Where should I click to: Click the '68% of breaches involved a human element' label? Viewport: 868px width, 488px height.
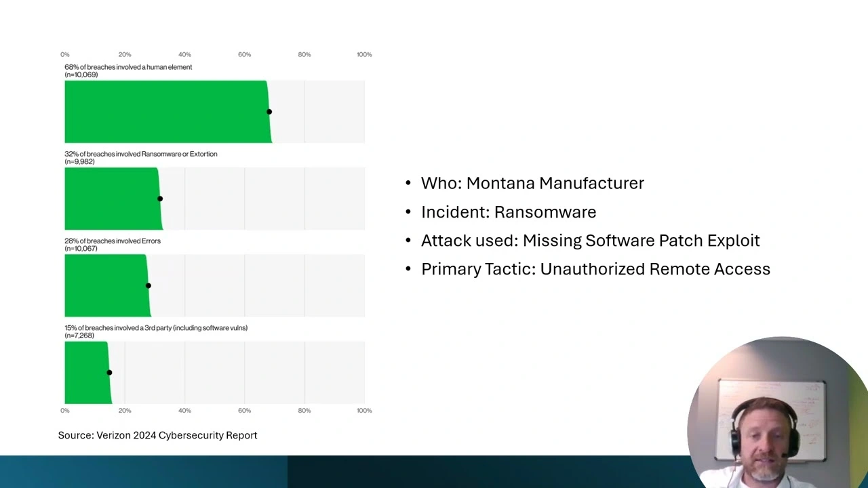128,67
